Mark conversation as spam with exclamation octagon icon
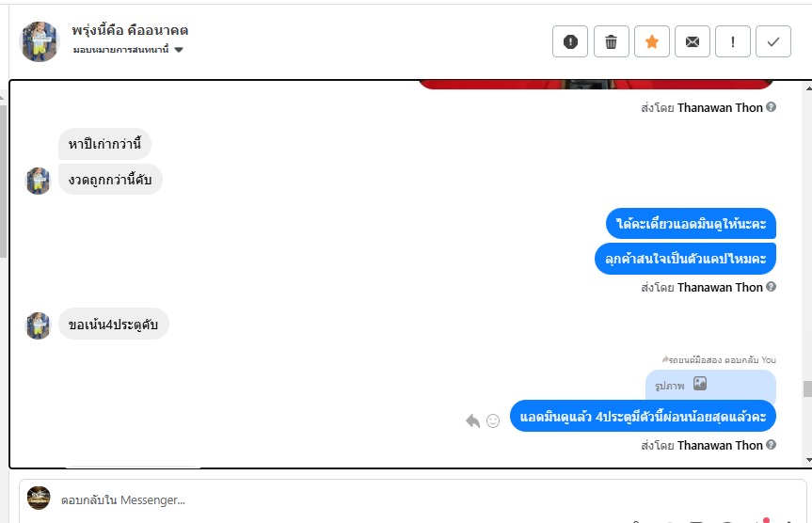Screen dimensions: 812x523 click(570, 41)
